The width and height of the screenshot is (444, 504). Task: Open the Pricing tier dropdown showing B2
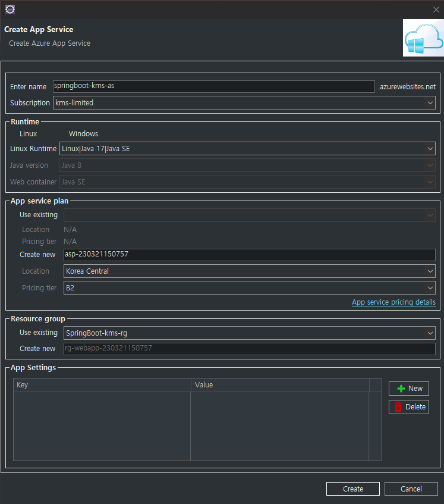coord(250,288)
